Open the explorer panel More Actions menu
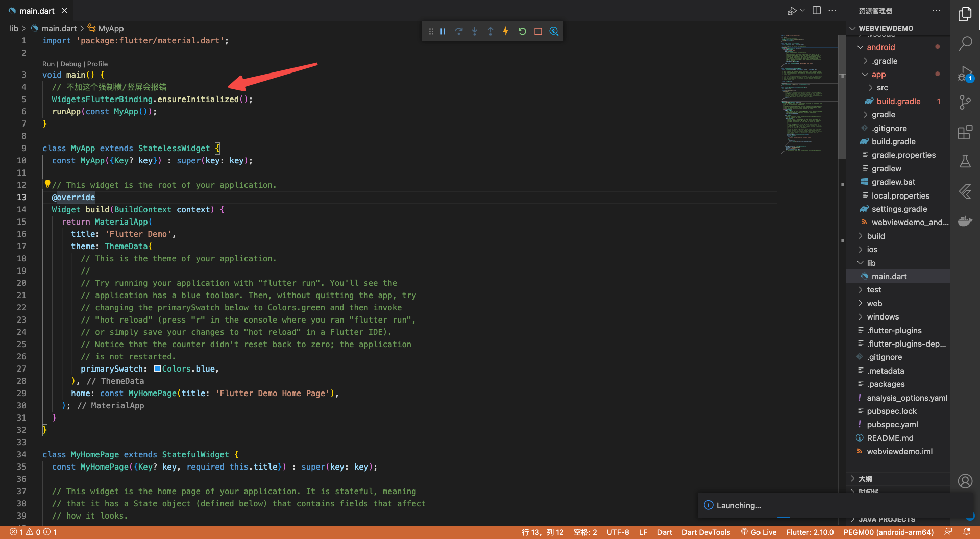The height and width of the screenshot is (539, 980). pos(936,10)
